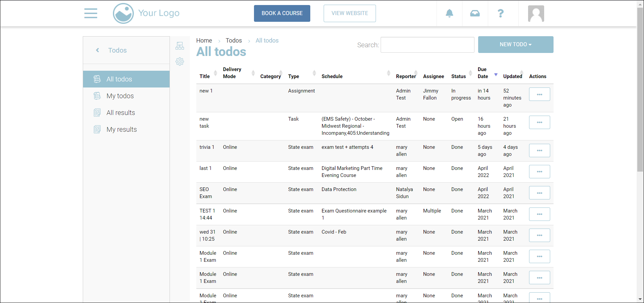Viewport: 644px width, 303px height.
Task: Open All results in the sidebar
Action: (x=121, y=113)
